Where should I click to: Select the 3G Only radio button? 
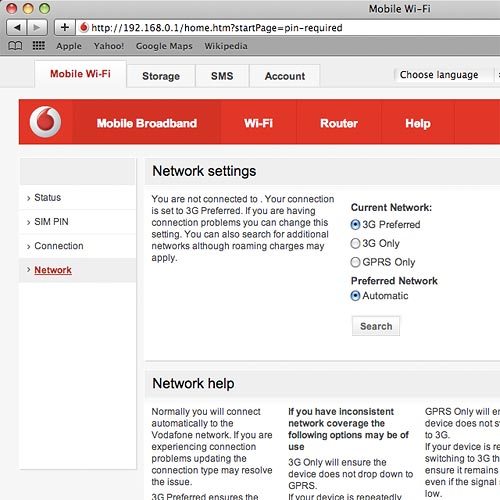(x=355, y=243)
